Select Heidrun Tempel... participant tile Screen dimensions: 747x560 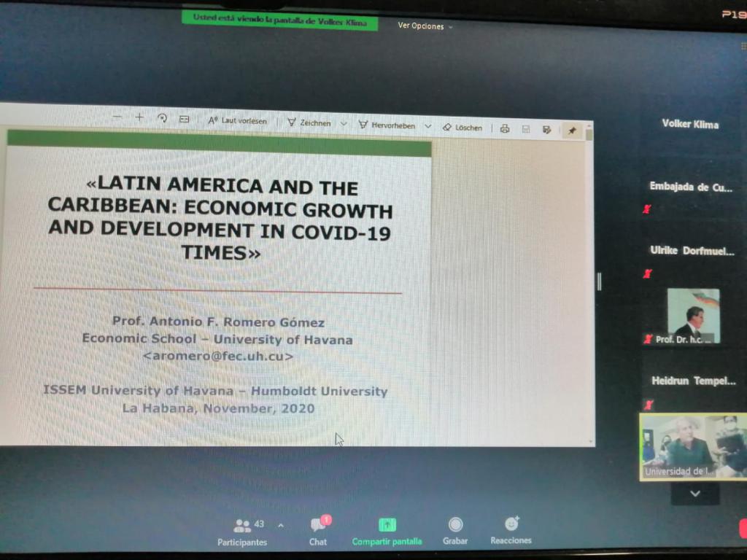(x=694, y=381)
